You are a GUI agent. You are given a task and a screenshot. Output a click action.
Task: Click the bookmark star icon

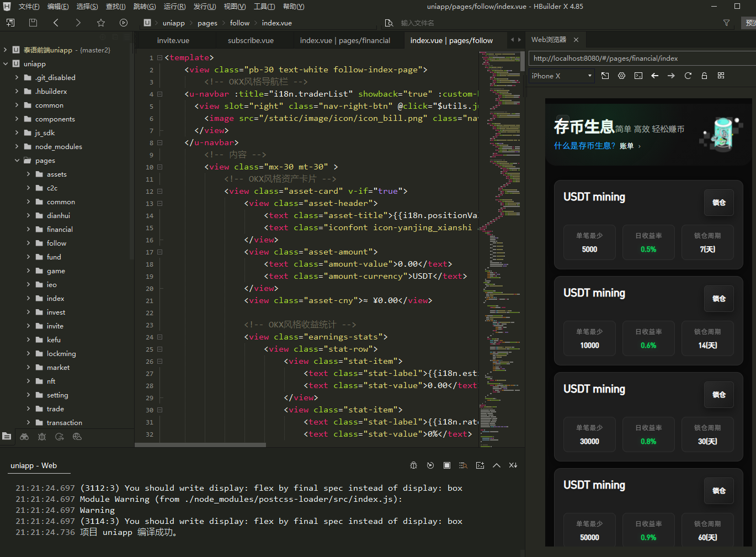point(100,23)
